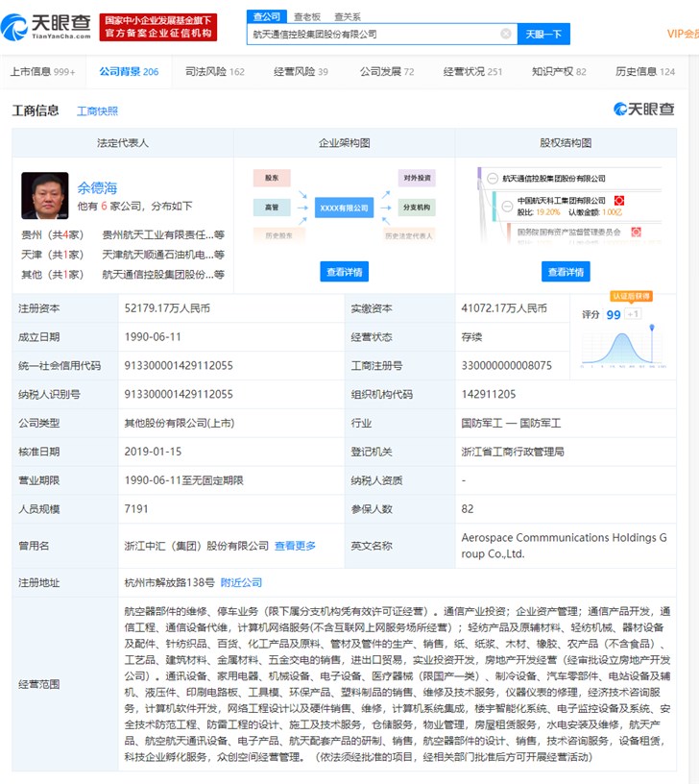This screenshot has height=784, width=699.
Task: Open the 经营风险 39 tab
Action: [x=301, y=71]
